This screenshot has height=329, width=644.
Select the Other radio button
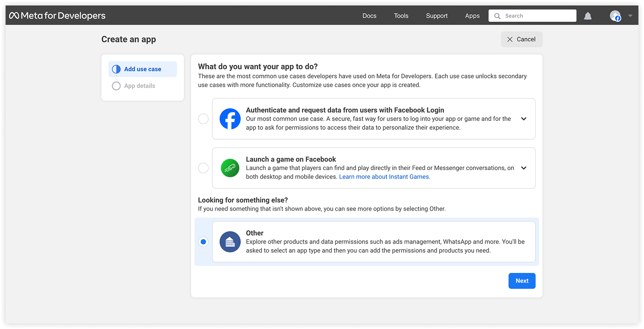point(203,242)
